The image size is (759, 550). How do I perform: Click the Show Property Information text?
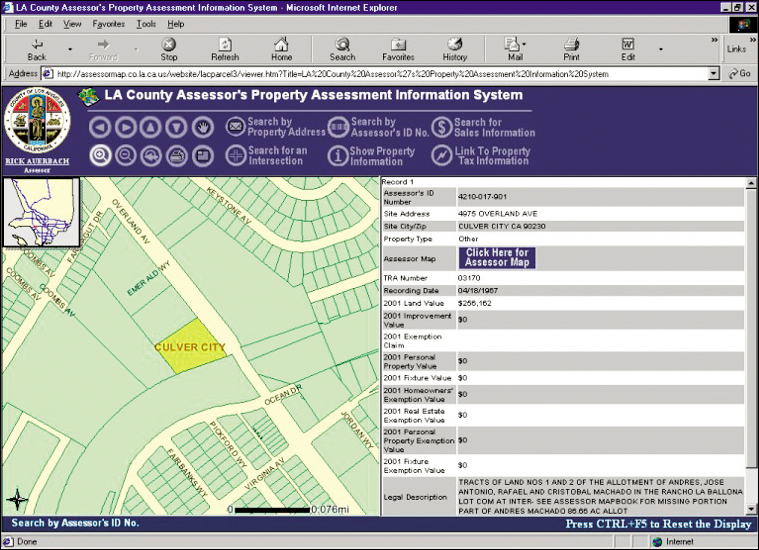382,156
